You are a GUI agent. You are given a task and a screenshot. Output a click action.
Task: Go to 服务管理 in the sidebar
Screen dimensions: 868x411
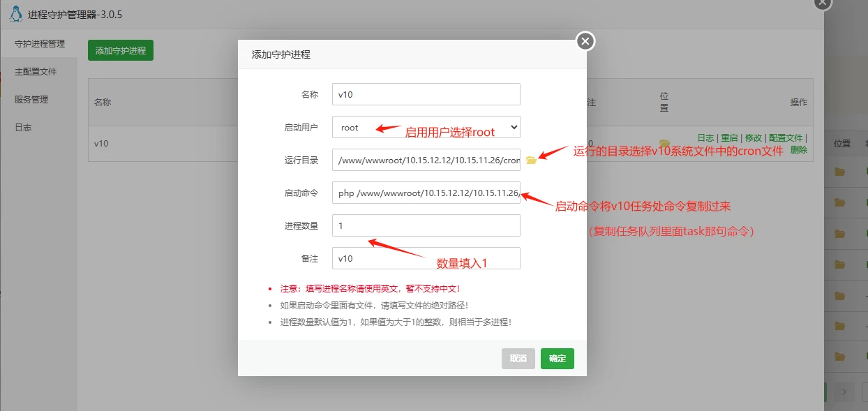coord(31,100)
